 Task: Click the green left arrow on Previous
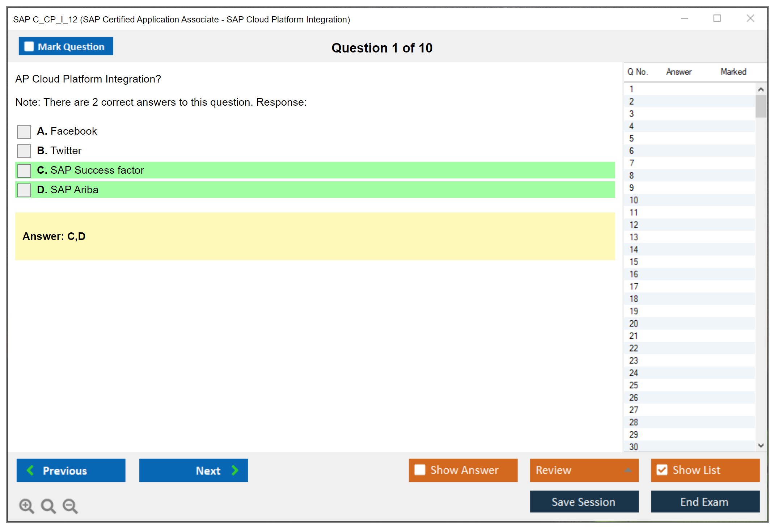[x=30, y=470]
